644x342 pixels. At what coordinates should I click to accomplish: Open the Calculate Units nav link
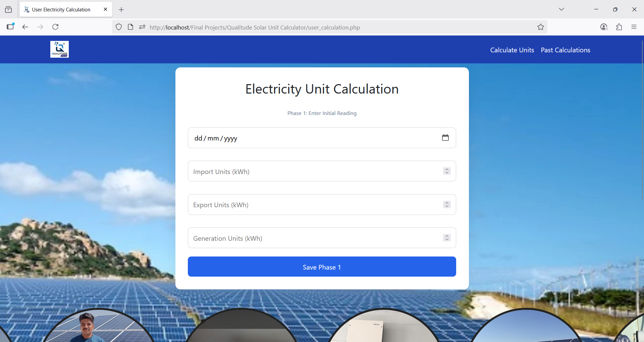click(x=512, y=50)
